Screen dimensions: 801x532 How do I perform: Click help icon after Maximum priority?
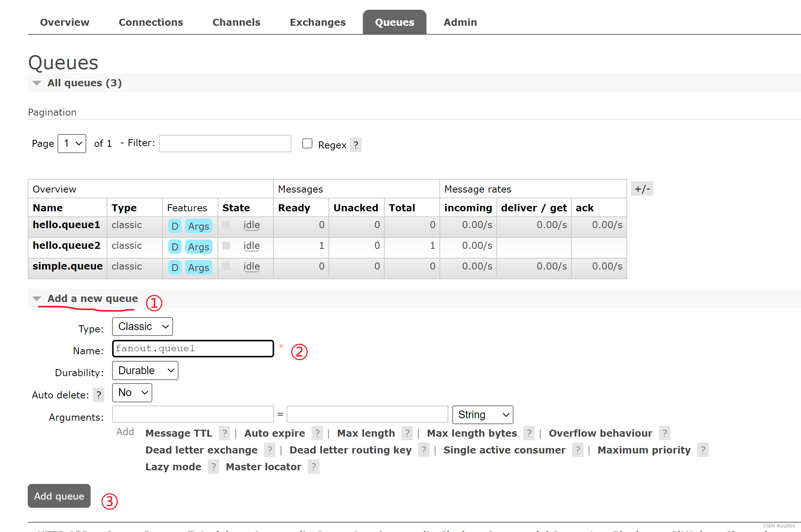pos(703,450)
